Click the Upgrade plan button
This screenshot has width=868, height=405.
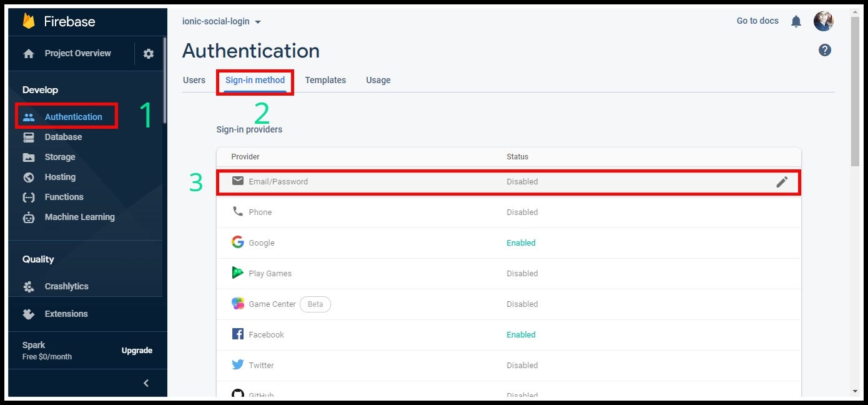[137, 351]
